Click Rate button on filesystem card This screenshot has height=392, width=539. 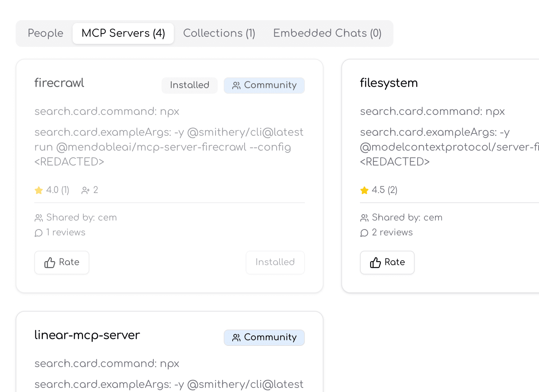387,263
